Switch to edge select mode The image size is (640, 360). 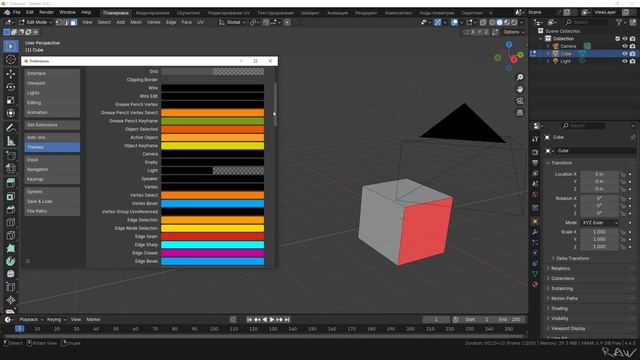pos(66,22)
